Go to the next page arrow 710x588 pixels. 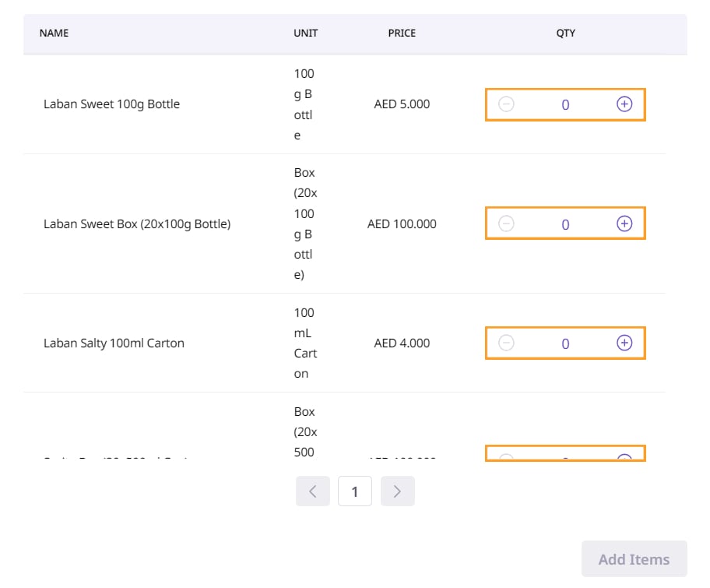pyautogui.click(x=397, y=491)
